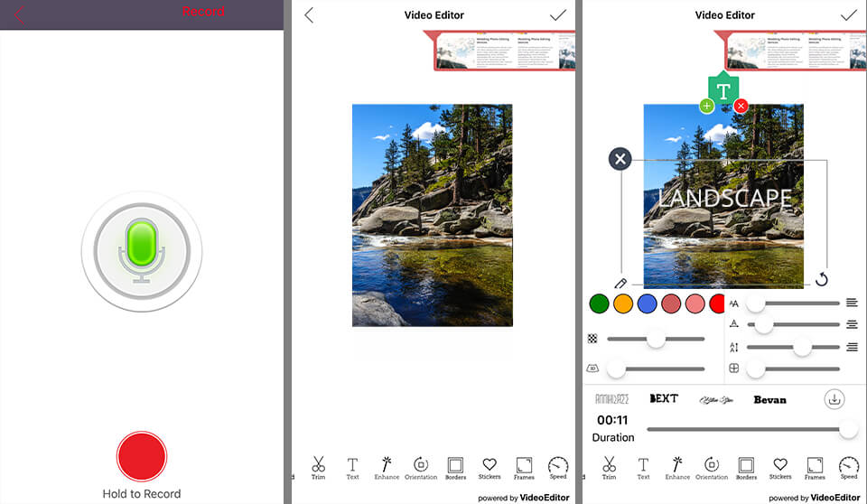Select the green T text marker on the timeline
867x504 pixels.
tap(723, 89)
